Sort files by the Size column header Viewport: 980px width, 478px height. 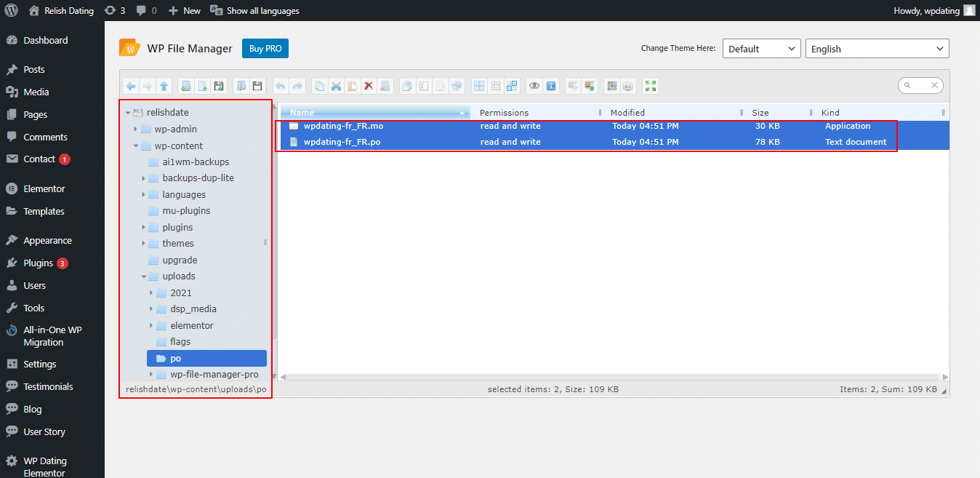tap(779, 113)
